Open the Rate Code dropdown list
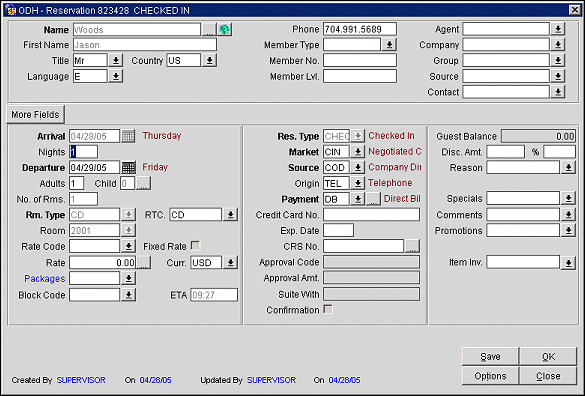 128,246
